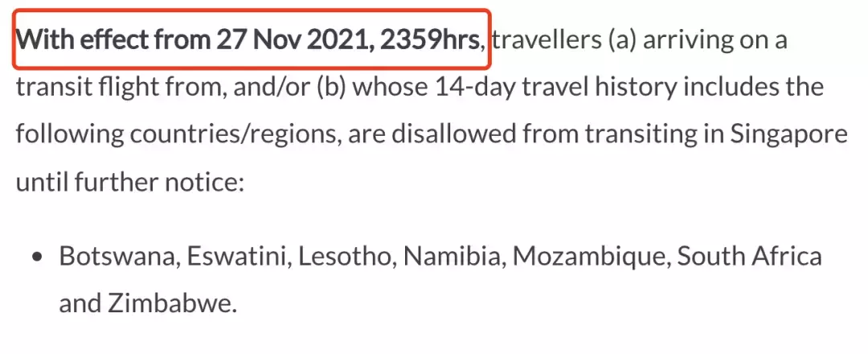Click the phrase "until further notice:"
The height and width of the screenshot is (354, 868).
129,179
